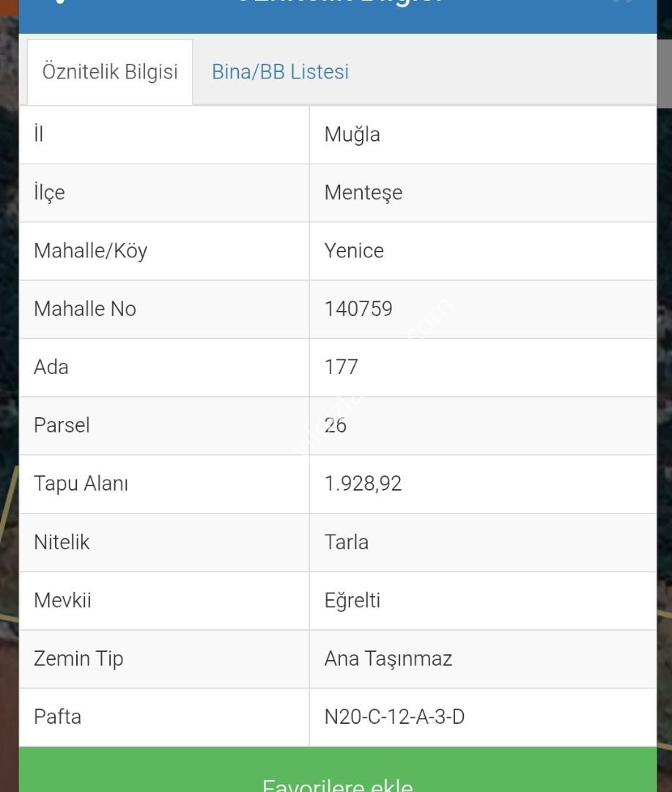This screenshot has height=792, width=672.
Task: Click the Ada value 177
Action: coord(341,367)
